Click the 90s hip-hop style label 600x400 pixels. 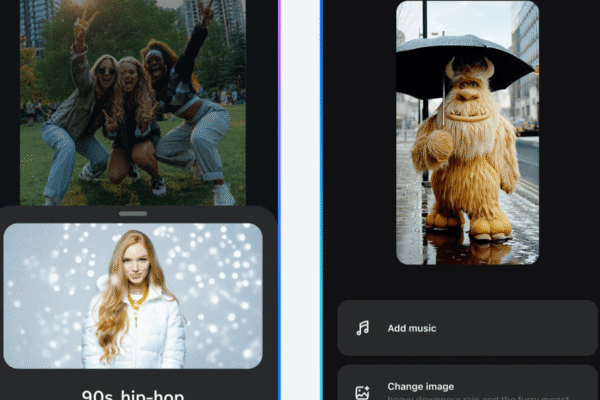click(x=133, y=394)
